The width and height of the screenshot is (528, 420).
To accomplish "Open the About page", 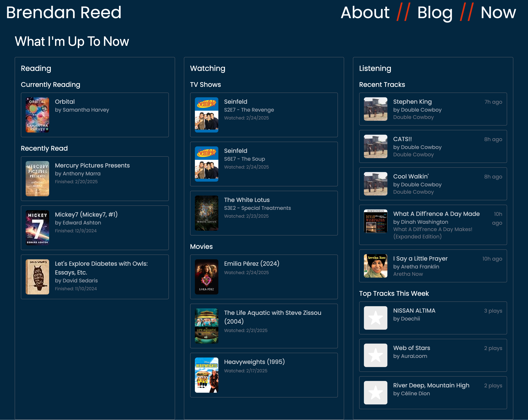I will pos(365,12).
